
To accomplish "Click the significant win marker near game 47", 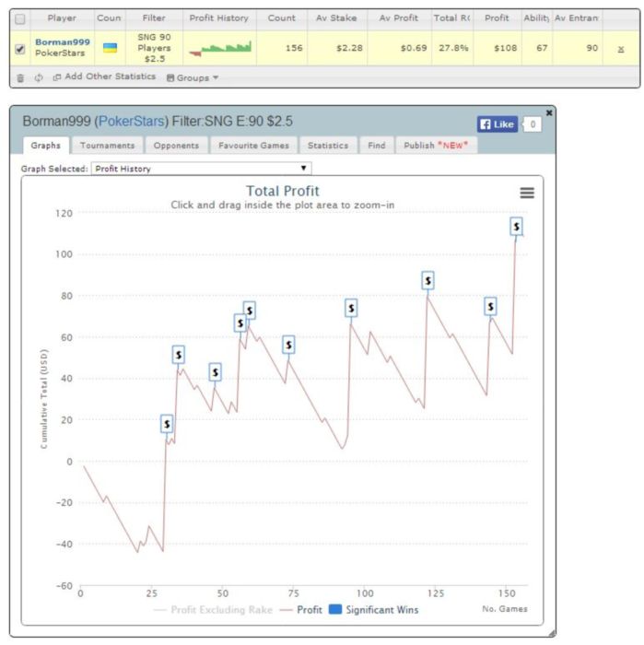I will [x=215, y=372].
